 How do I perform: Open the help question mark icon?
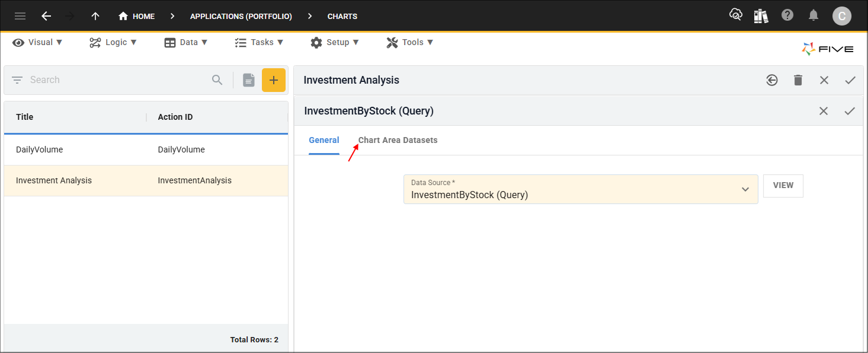(787, 15)
